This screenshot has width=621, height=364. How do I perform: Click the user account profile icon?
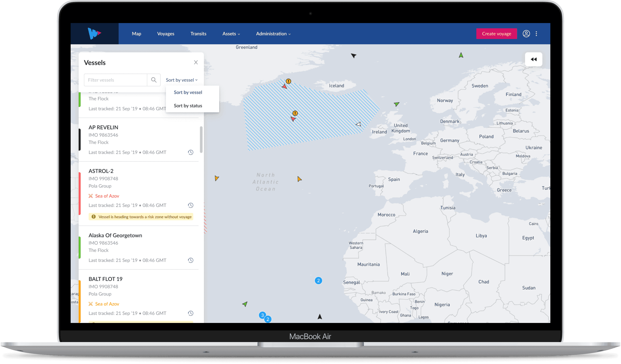526,34
